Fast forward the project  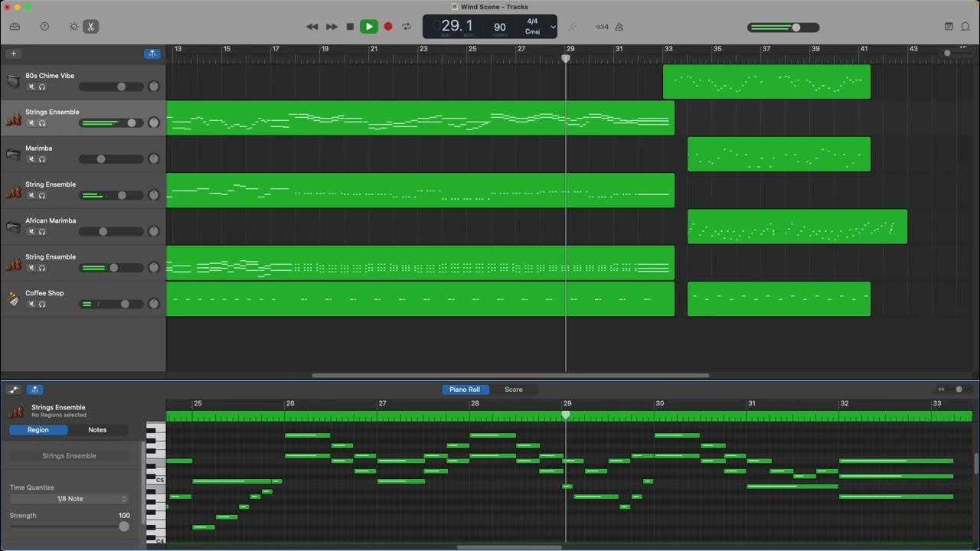[x=332, y=27]
